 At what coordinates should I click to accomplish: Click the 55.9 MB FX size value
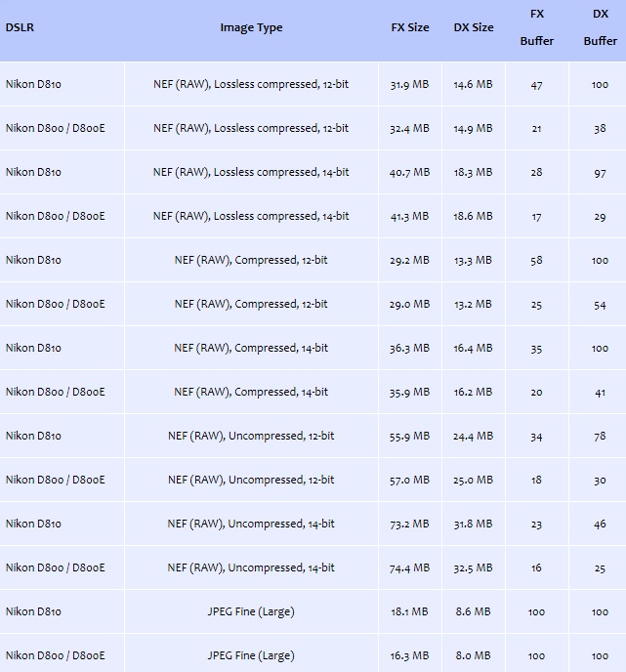[409, 437]
